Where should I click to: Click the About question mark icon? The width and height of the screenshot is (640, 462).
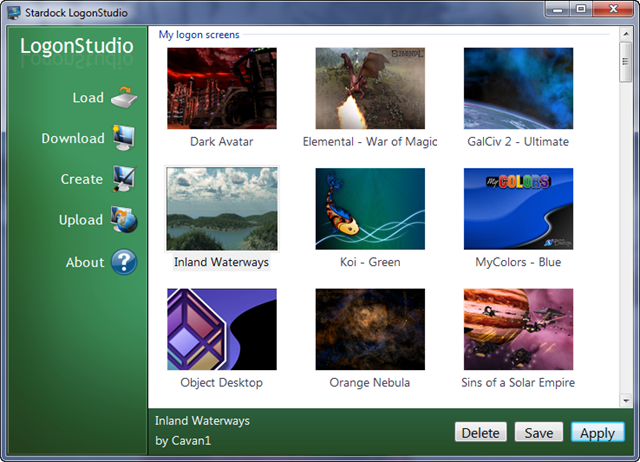(x=124, y=262)
